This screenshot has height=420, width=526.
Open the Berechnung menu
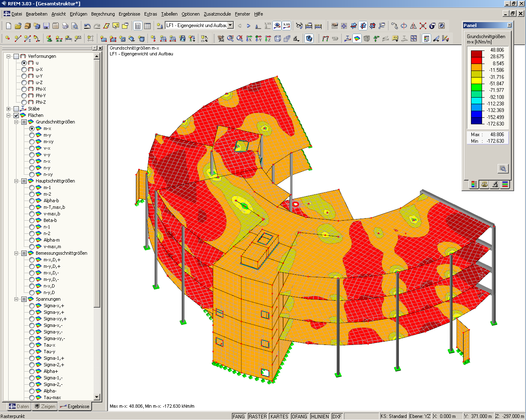tap(103, 14)
